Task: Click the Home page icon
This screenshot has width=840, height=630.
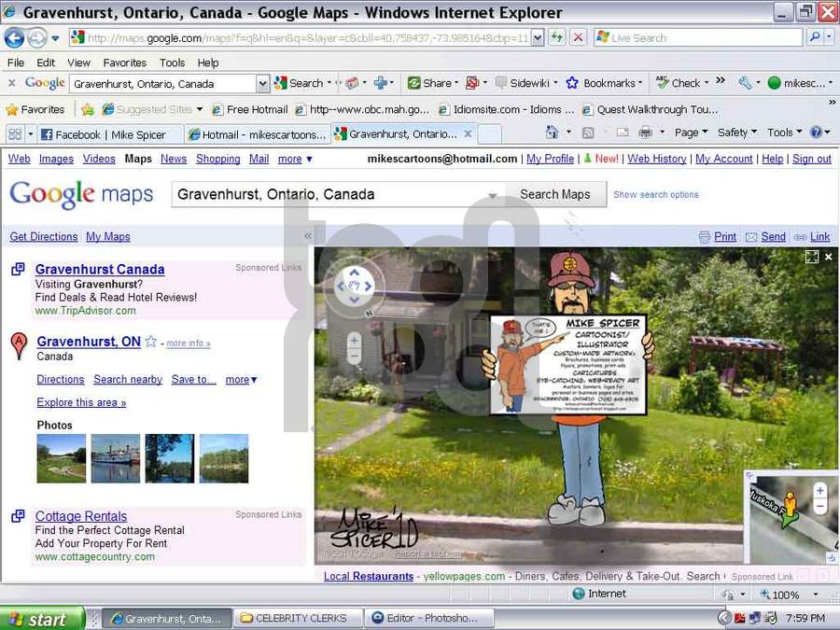Action: tap(552, 133)
